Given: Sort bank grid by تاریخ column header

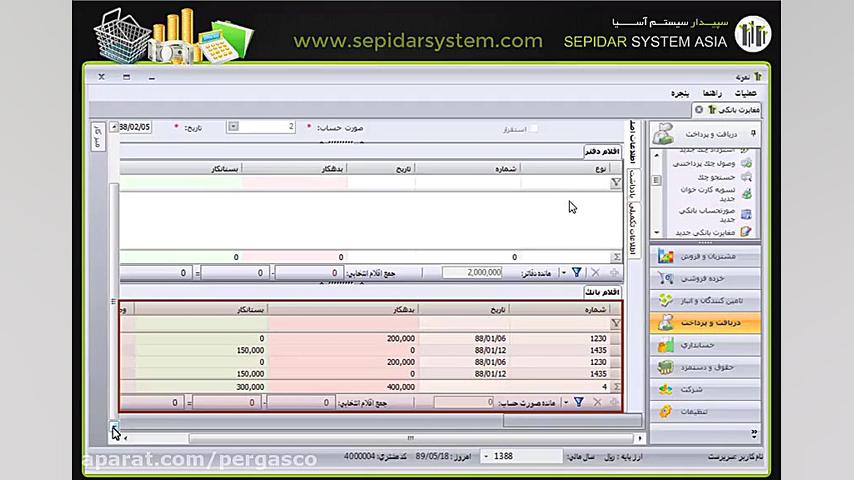Looking at the screenshot, I should (463, 309).
